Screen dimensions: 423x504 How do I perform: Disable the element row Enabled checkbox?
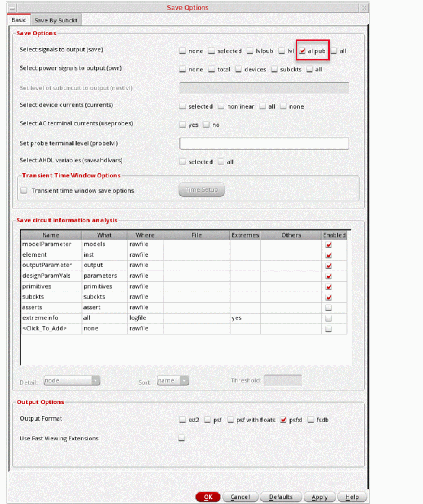(x=329, y=255)
